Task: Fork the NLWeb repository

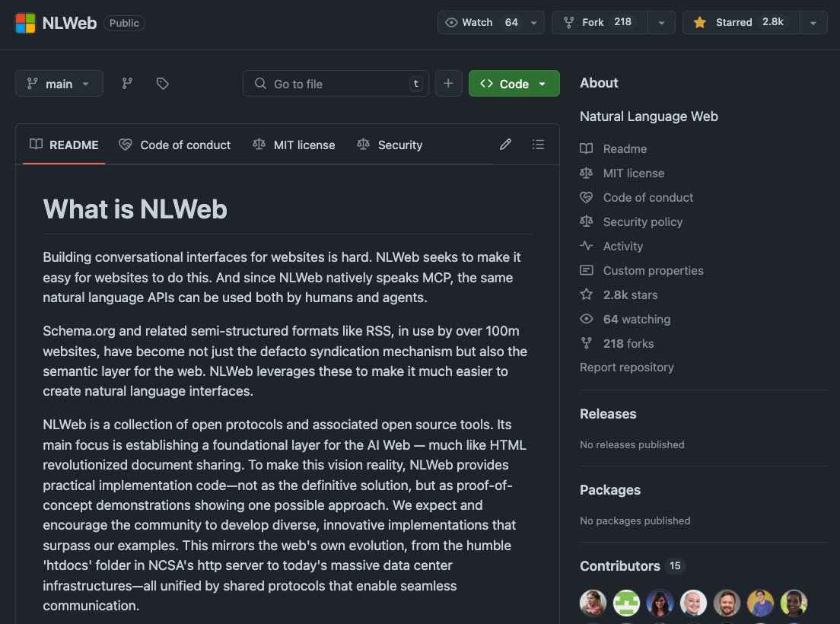Action: [600, 23]
